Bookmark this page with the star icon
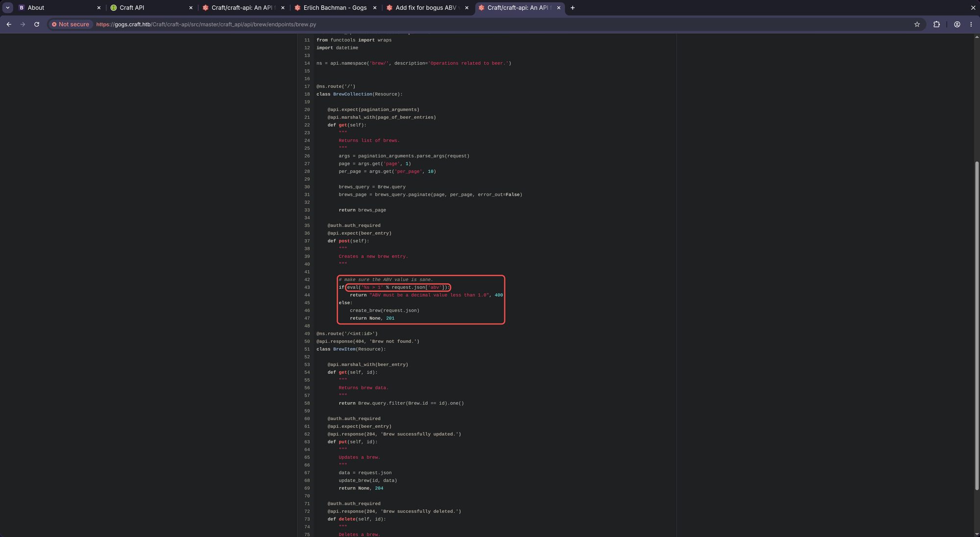This screenshot has width=980, height=537. tap(917, 24)
